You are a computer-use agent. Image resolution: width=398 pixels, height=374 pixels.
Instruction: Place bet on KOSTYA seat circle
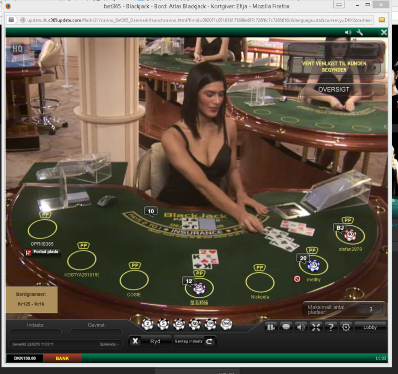click(x=82, y=260)
